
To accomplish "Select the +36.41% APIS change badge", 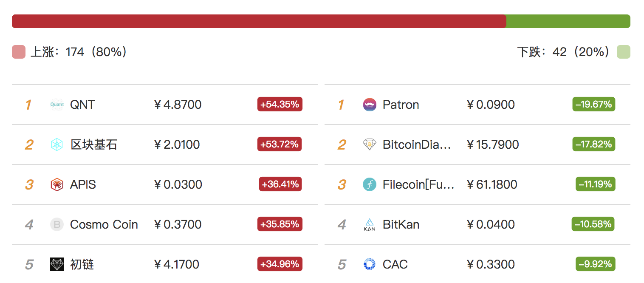I will 280,184.
